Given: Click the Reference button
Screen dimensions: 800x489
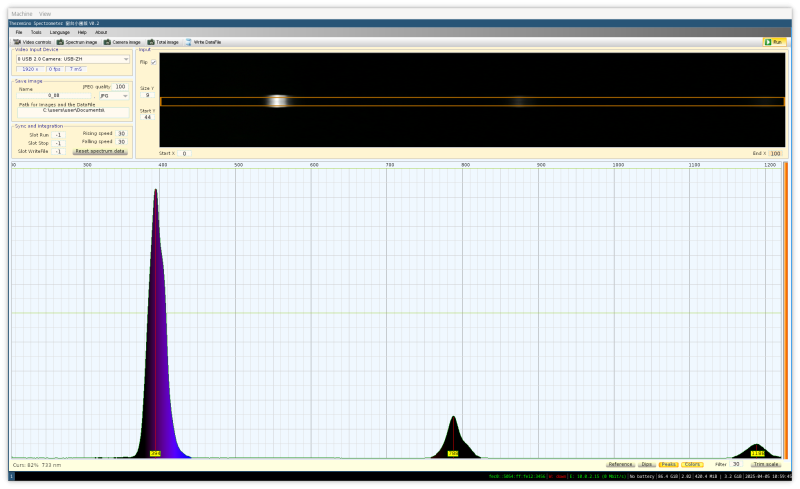Looking at the screenshot, I should tap(620, 464).
